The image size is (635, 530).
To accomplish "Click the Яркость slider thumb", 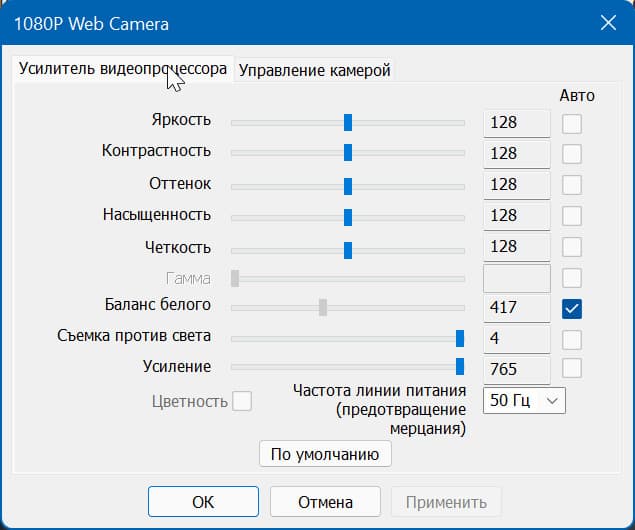I will 348,122.
